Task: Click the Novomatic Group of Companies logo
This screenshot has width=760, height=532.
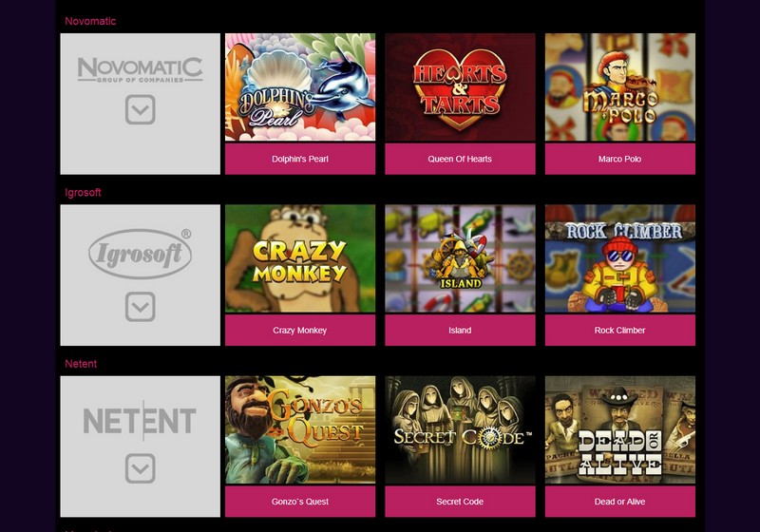Action: 140,69
